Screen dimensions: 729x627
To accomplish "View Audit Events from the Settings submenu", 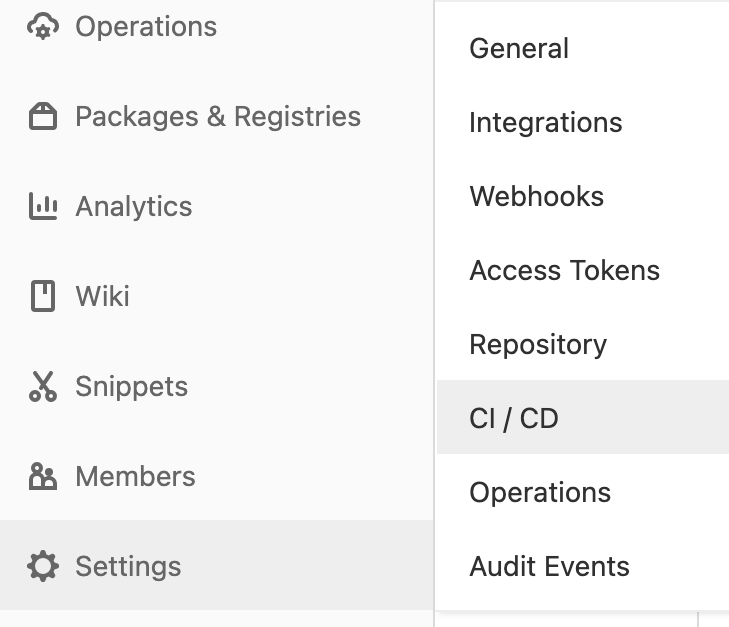I will coord(549,567).
